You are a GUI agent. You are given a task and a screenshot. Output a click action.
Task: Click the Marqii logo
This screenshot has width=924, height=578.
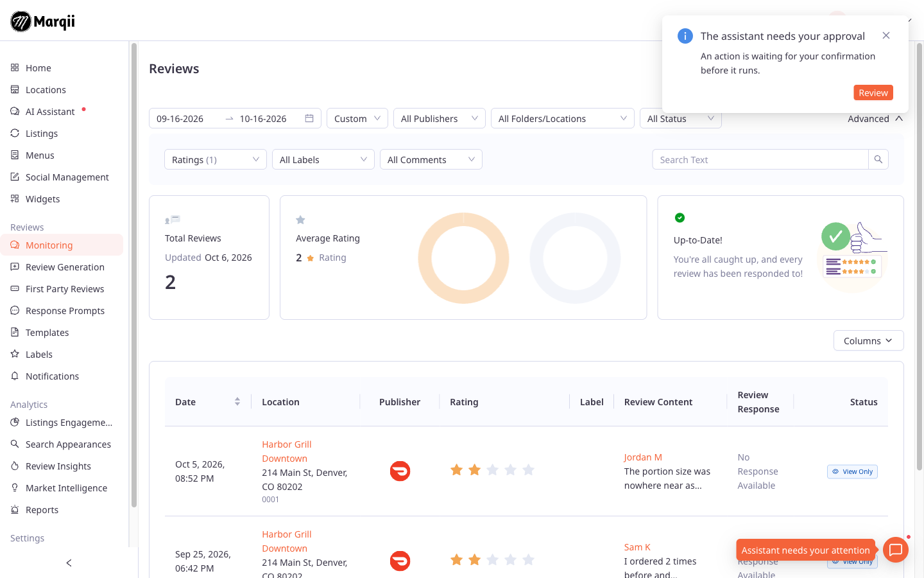pos(43,21)
